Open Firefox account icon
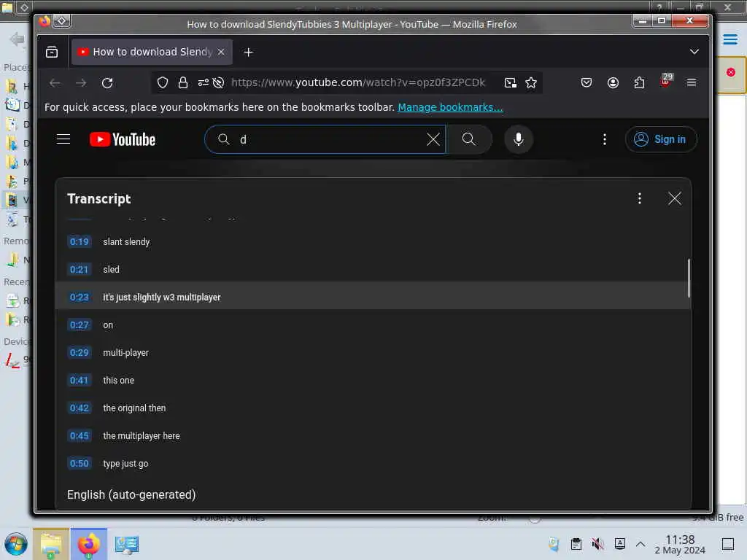Image resolution: width=747 pixels, height=560 pixels. [613, 83]
